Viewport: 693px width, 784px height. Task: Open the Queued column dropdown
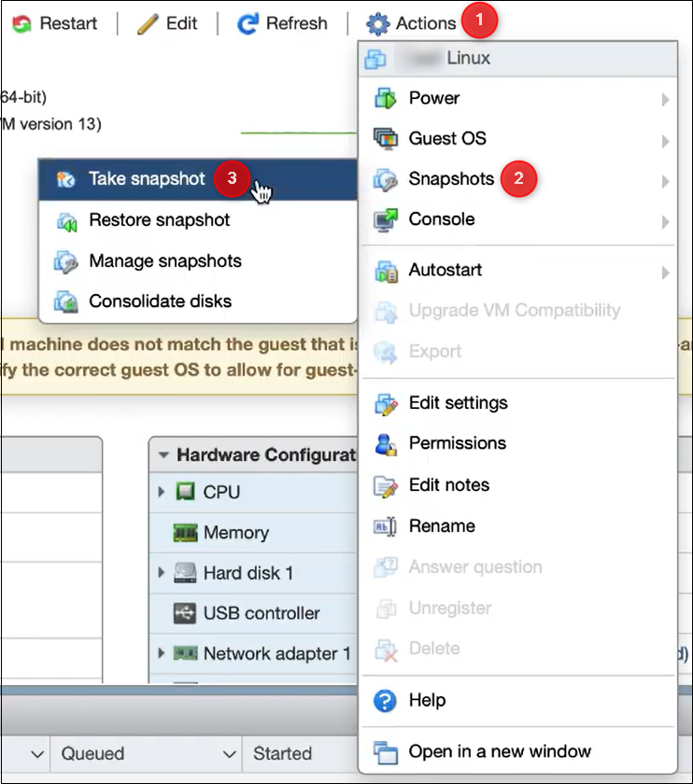pyautogui.click(x=229, y=754)
